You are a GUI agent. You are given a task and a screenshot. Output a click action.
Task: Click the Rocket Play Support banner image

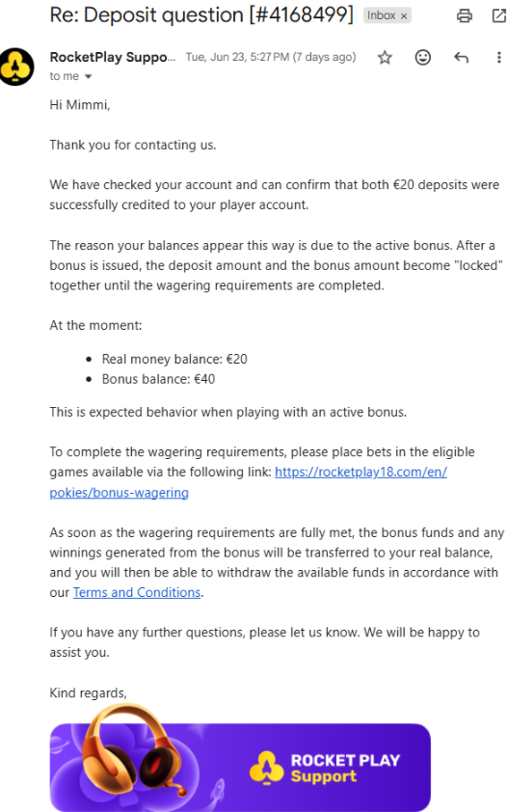click(x=240, y=767)
